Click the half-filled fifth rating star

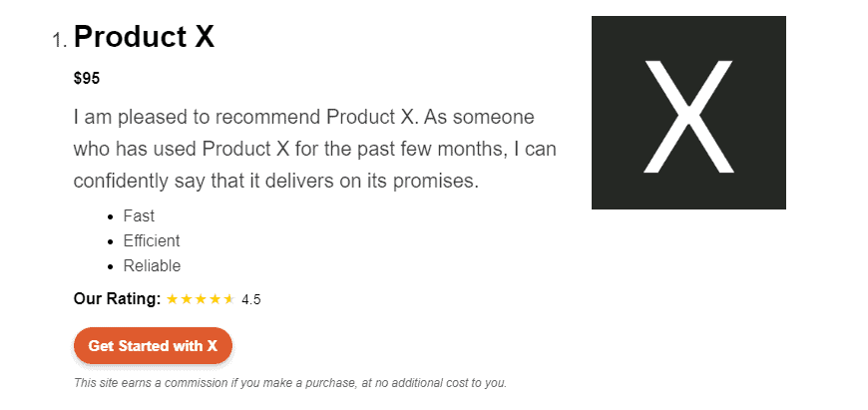pyautogui.click(x=228, y=298)
